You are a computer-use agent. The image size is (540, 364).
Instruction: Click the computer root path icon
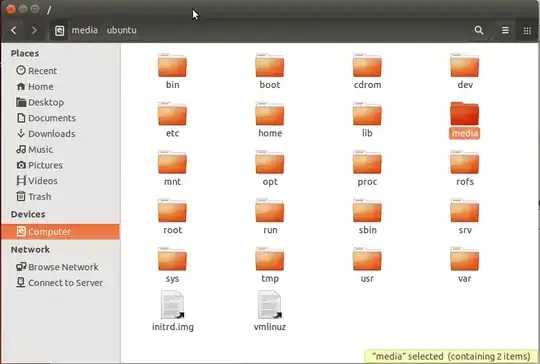[60, 31]
